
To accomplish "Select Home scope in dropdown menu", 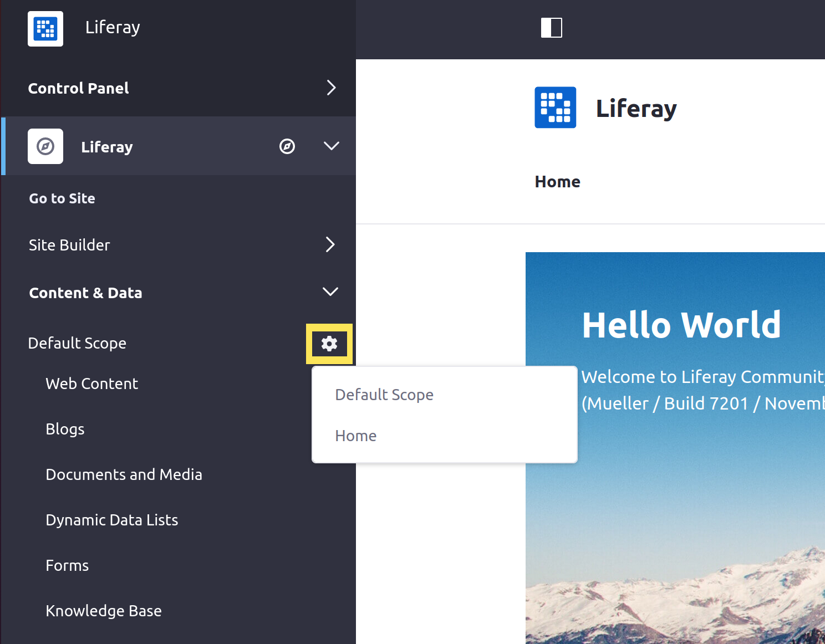I will (356, 436).
